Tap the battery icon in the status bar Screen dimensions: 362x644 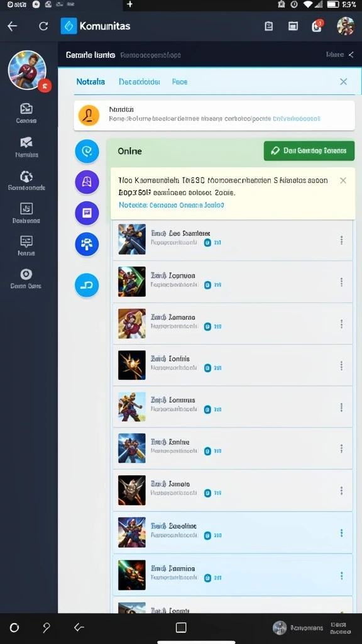click(x=333, y=4)
